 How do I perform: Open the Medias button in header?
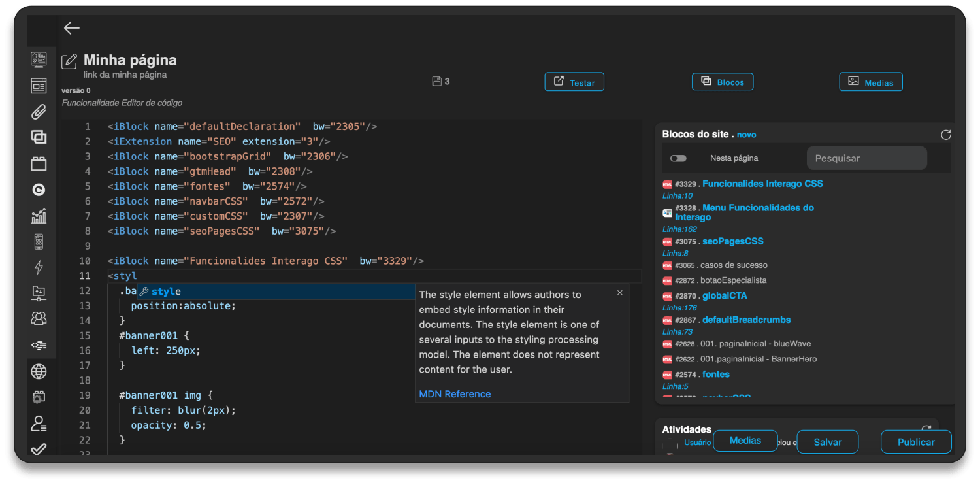(871, 82)
